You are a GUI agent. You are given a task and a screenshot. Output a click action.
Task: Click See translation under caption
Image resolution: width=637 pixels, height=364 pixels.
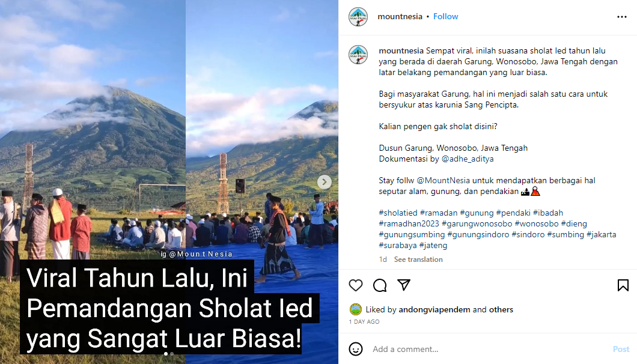click(418, 259)
